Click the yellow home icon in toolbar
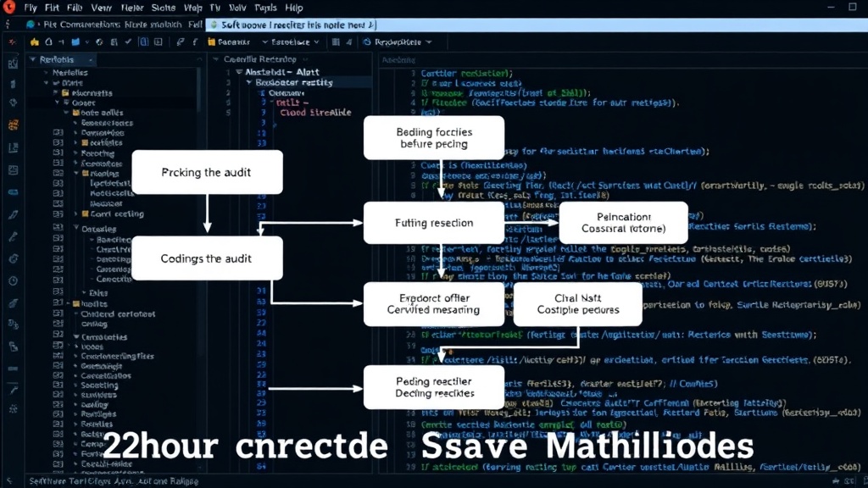 (35, 42)
